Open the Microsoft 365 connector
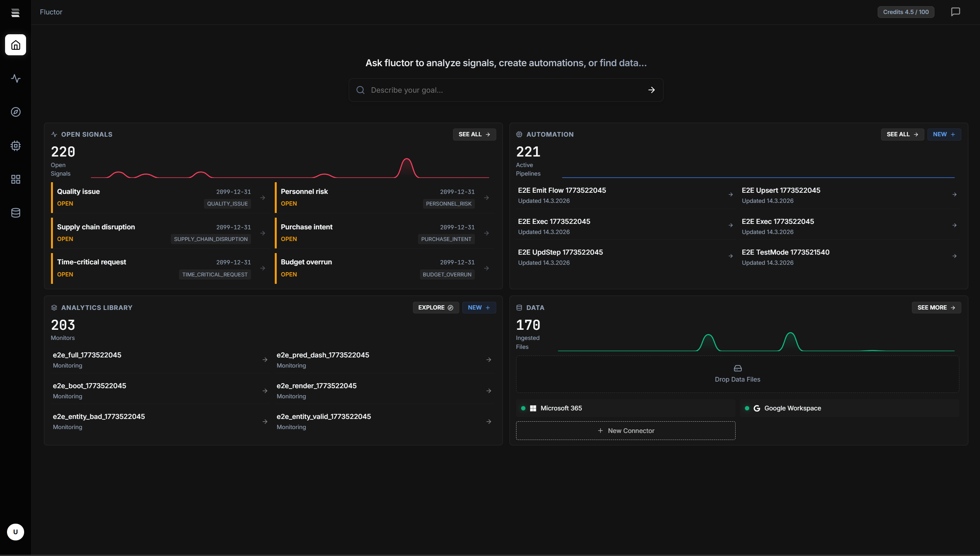 (x=625, y=408)
